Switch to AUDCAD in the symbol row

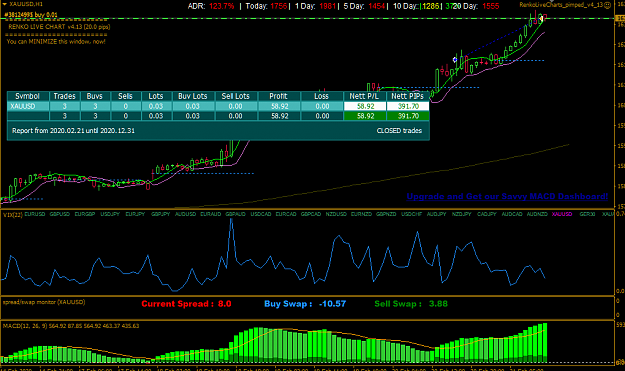512,214
